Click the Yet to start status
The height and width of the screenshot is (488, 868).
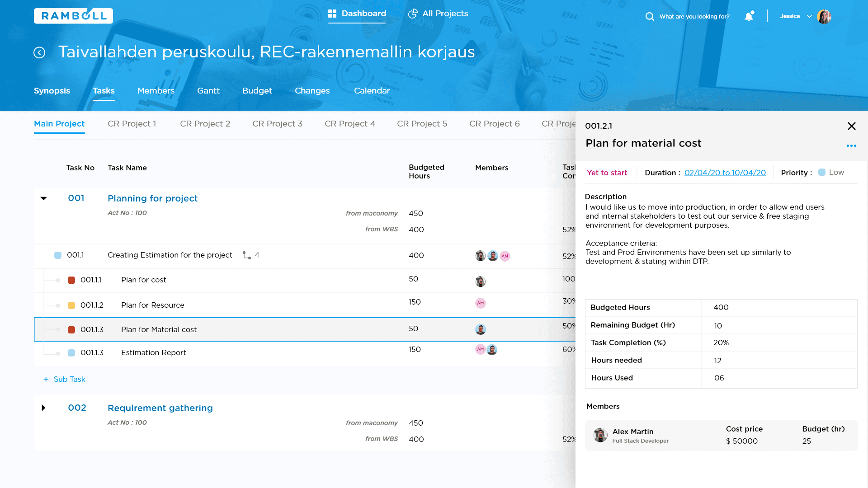(607, 173)
